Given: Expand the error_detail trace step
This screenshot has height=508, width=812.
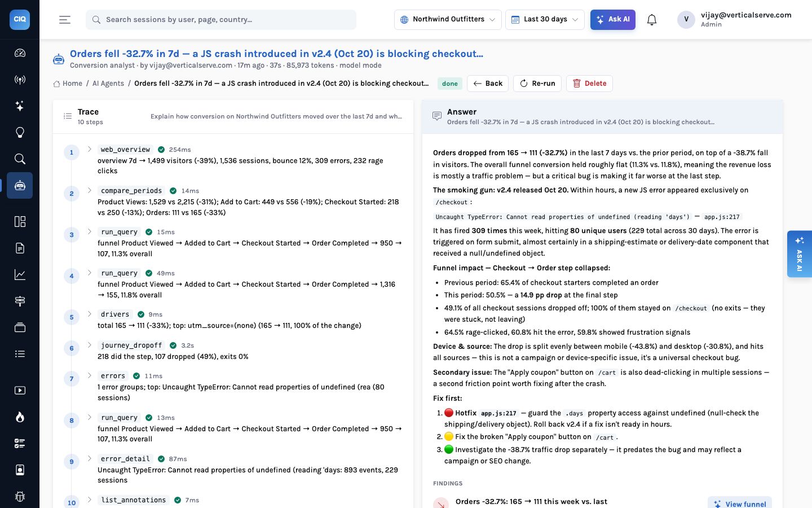Looking at the screenshot, I should 90,459.
